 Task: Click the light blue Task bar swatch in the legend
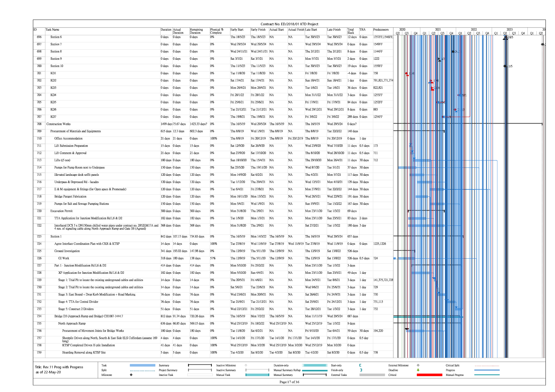[142, 365]
